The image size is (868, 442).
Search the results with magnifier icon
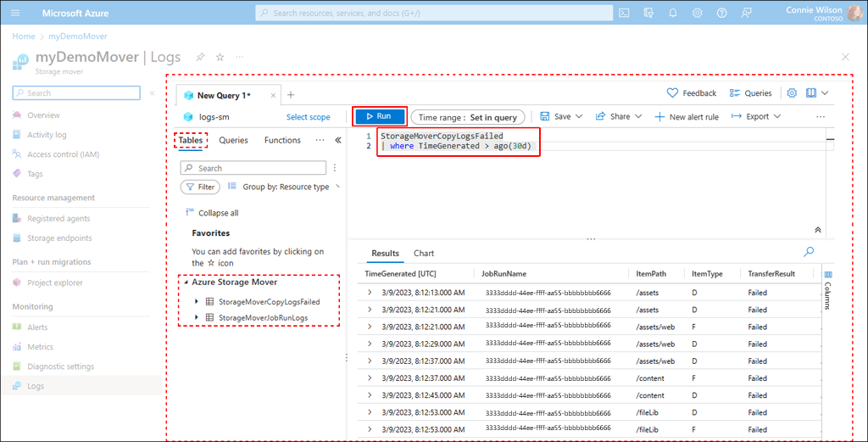[809, 252]
